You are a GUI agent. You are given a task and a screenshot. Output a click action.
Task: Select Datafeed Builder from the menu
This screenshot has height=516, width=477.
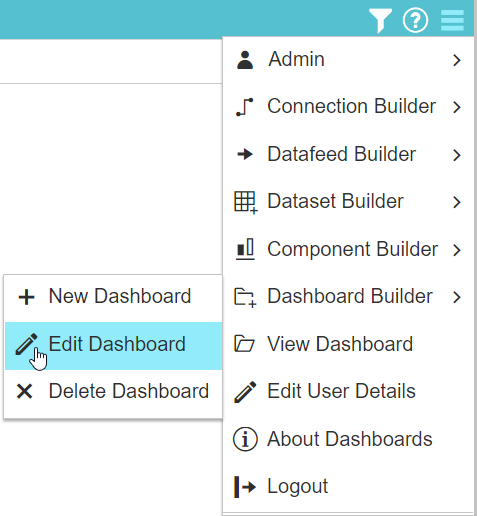click(x=348, y=154)
